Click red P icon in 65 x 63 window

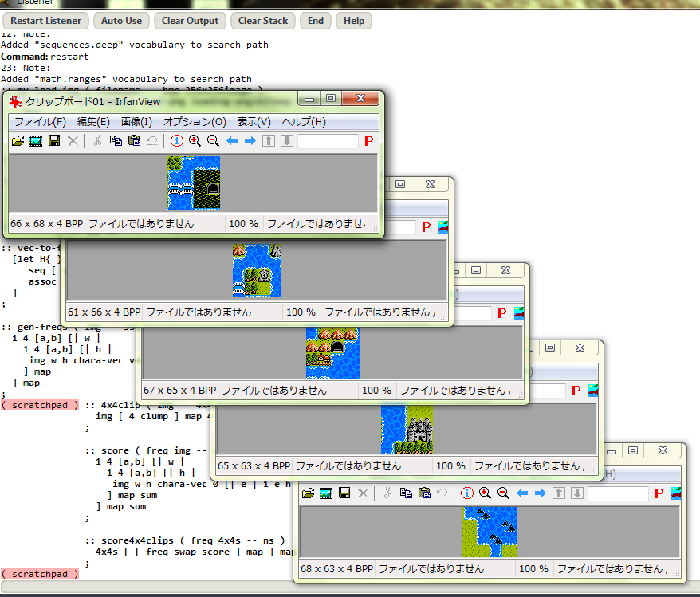576,391
